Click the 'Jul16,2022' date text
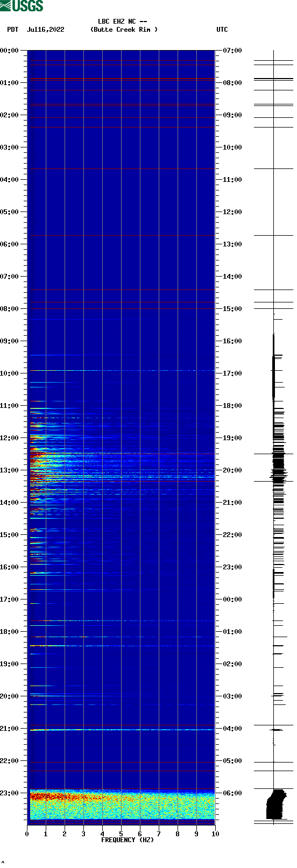The width and height of the screenshot is (297, 868). tap(45, 30)
